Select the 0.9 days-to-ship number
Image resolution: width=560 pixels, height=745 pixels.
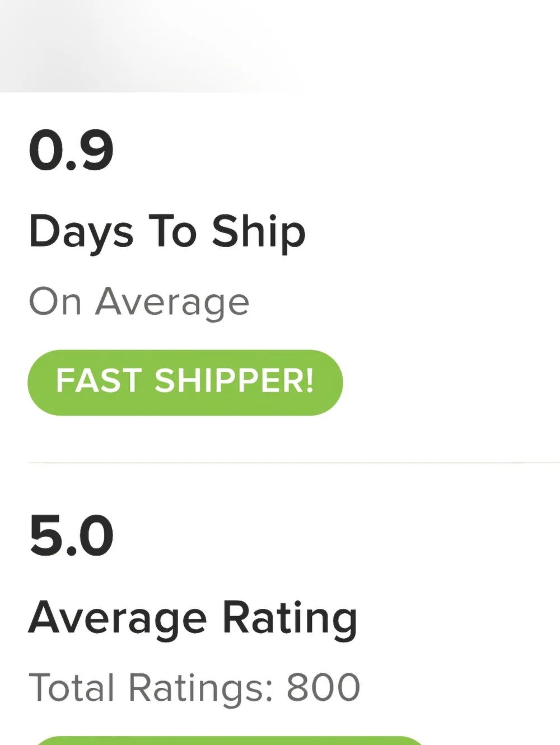[x=71, y=150]
